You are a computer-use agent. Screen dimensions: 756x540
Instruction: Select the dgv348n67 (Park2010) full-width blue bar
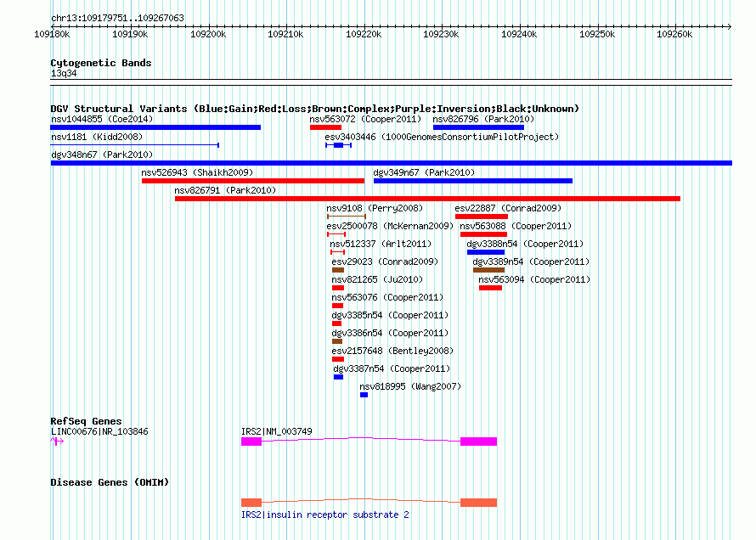click(391, 163)
